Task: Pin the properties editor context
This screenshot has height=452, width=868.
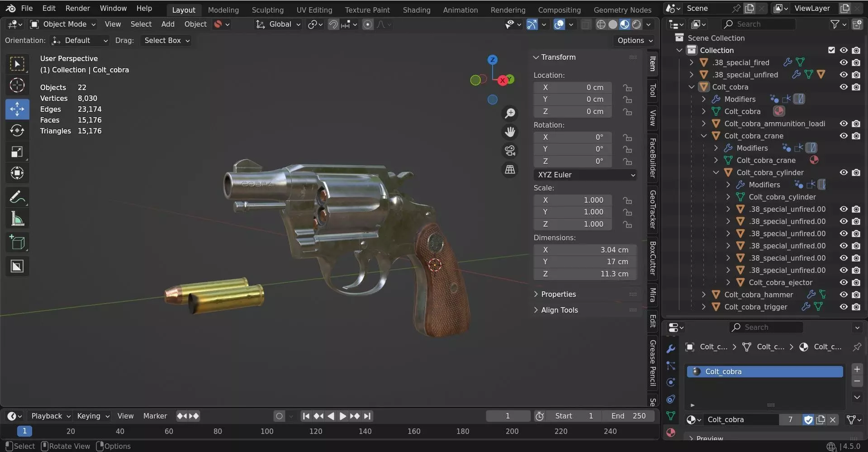Action: tap(857, 347)
